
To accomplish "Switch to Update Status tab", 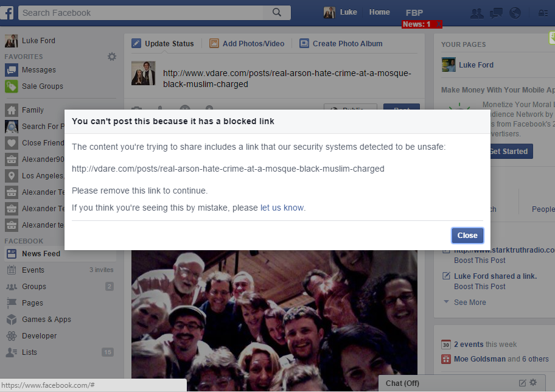I will (x=162, y=44).
